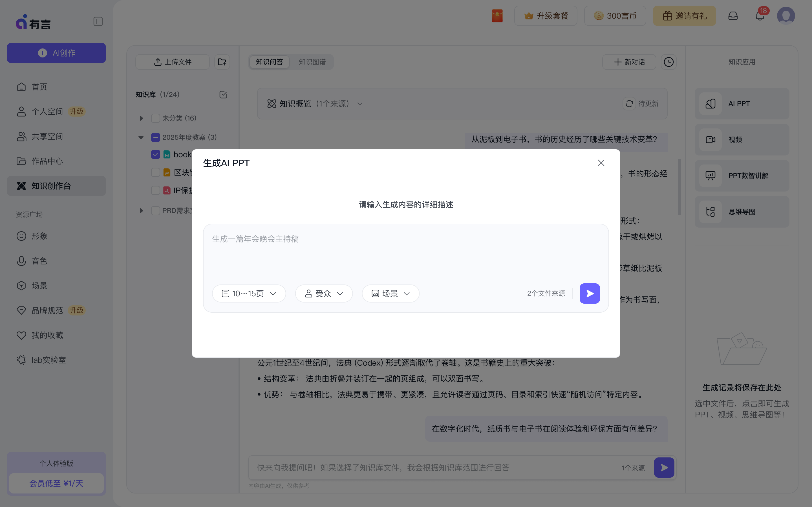Refresh the 待更新 knowledge overview

[629, 104]
